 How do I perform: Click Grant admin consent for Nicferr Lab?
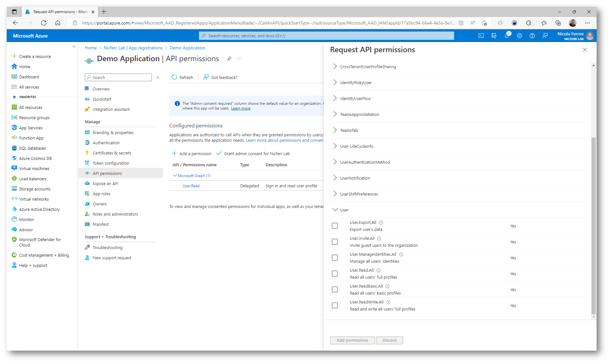253,153
